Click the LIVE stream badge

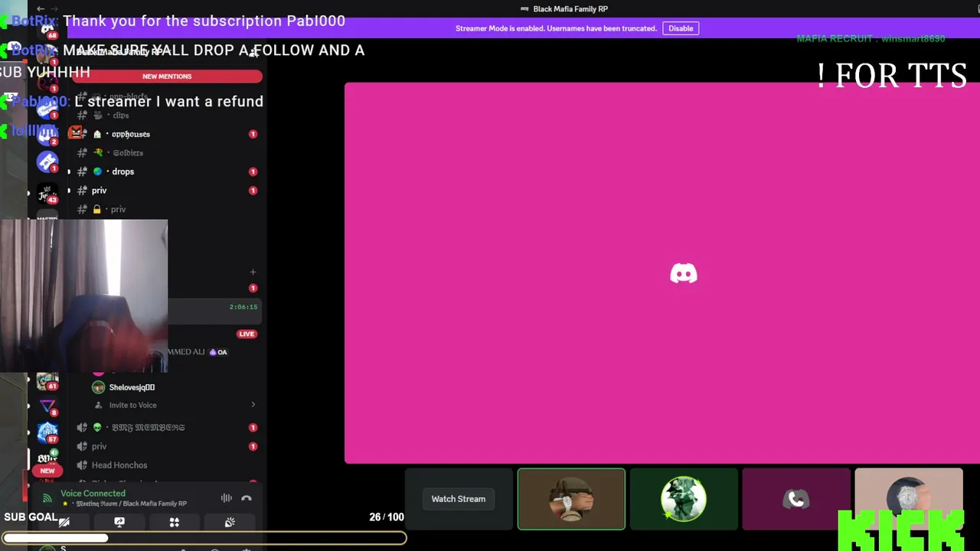[x=247, y=334]
